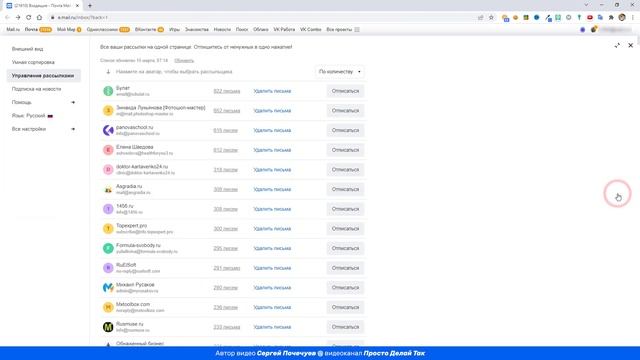Expand the Помощь sidebar item
Screen dimensions: 640x360
[x=44, y=102]
